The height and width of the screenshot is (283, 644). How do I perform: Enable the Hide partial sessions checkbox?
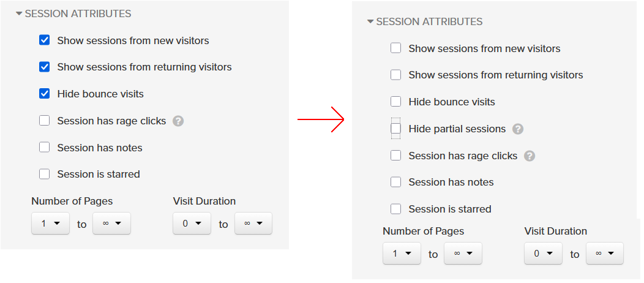[x=396, y=129]
